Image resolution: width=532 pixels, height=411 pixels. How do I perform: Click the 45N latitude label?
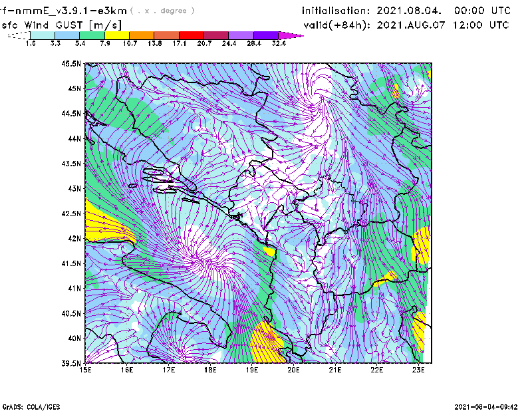[x=74, y=88]
